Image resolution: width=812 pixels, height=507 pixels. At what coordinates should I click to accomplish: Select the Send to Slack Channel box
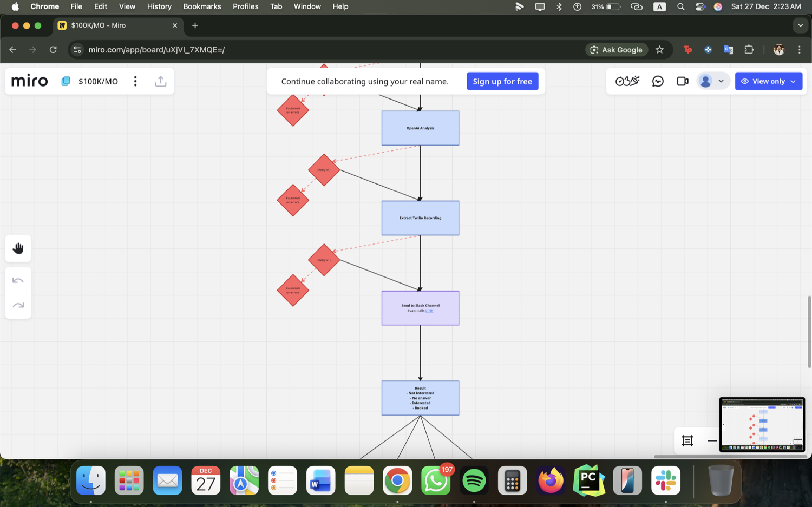pos(420,308)
